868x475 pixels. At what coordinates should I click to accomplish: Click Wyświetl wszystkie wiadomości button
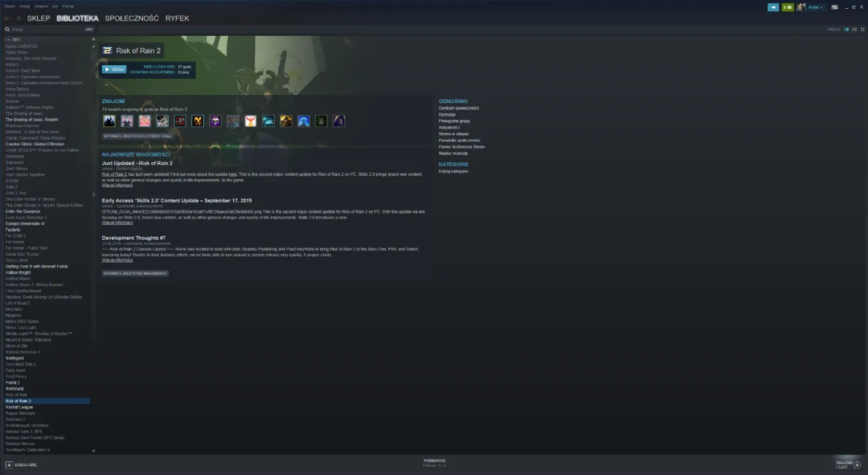[135, 273]
